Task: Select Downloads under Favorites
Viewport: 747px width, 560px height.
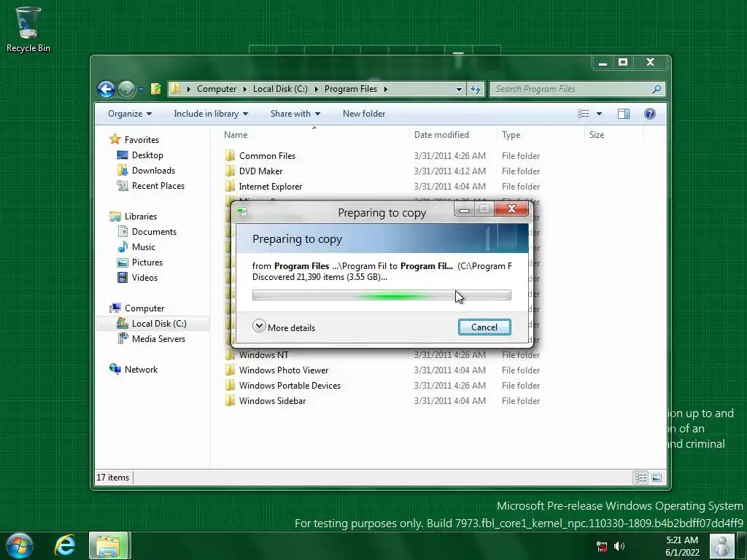Action: (153, 171)
